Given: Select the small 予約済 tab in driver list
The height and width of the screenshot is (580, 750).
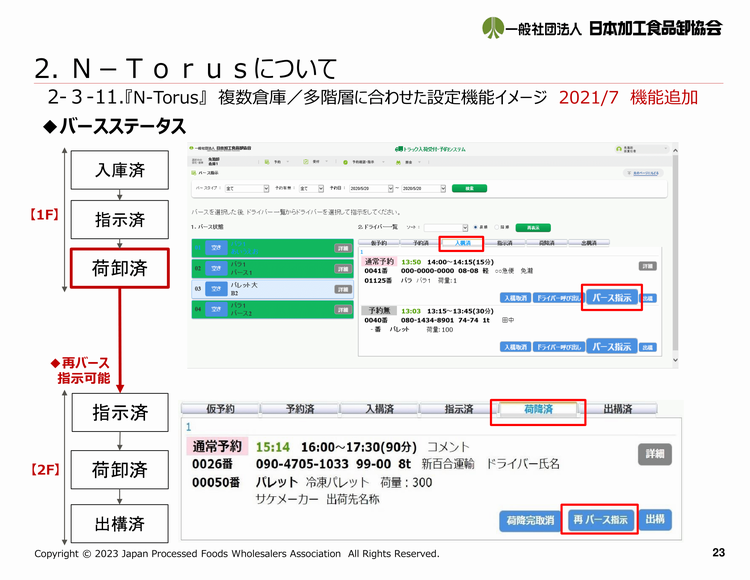Looking at the screenshot, I should point(421,243).
